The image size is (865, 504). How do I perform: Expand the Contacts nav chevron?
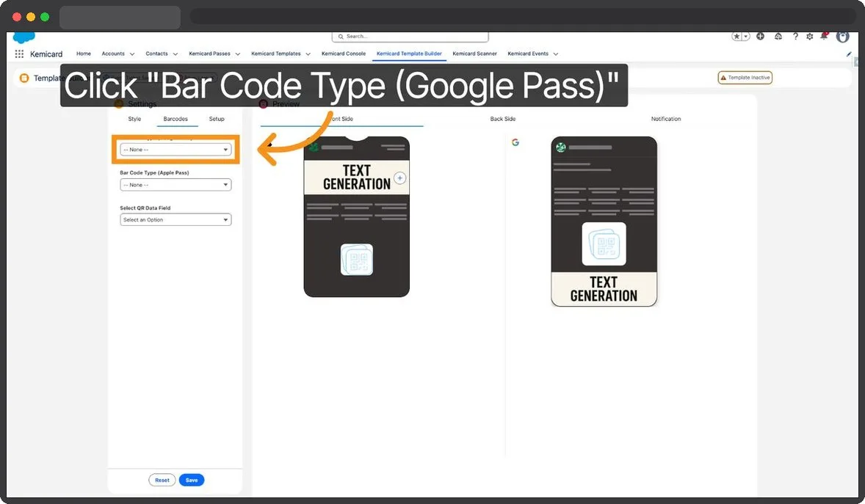tap(175, 54)
